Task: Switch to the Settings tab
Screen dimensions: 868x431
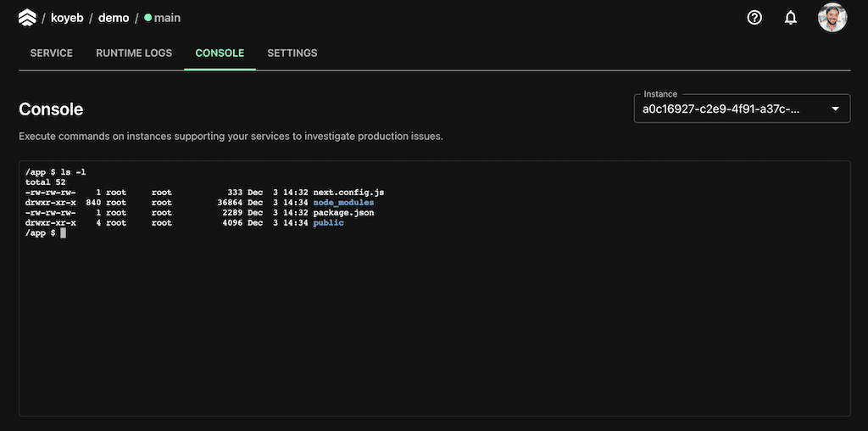Action: [292, 53]
